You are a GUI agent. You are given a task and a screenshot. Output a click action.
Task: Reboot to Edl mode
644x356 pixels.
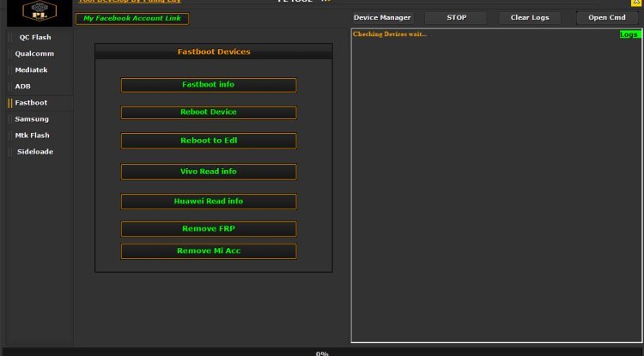point(209,141)
